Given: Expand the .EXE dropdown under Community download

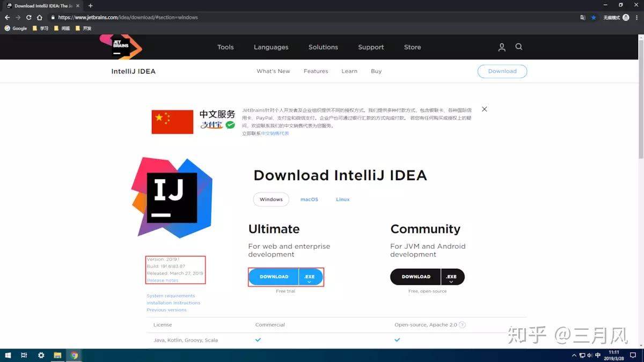Looking at the screenshot, I should 451,277.
